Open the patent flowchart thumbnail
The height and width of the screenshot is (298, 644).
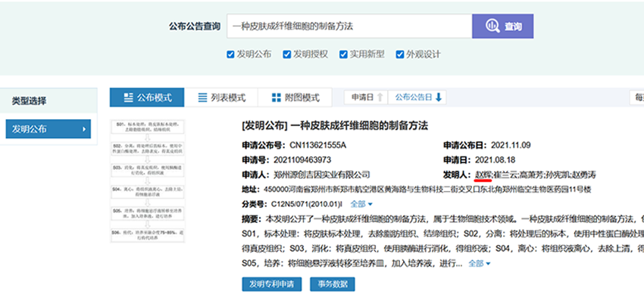coord(148,181)
